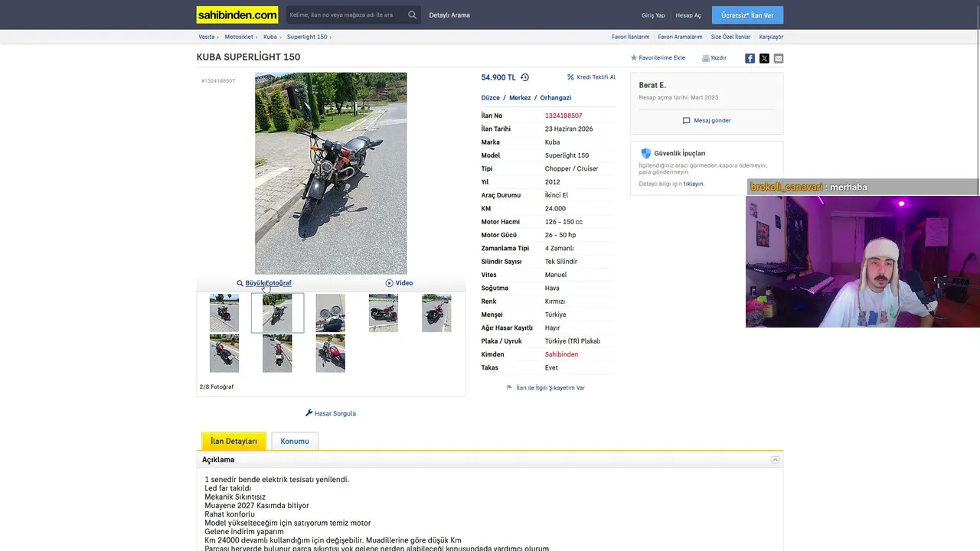Select the İlan Detayları tab

234,442
